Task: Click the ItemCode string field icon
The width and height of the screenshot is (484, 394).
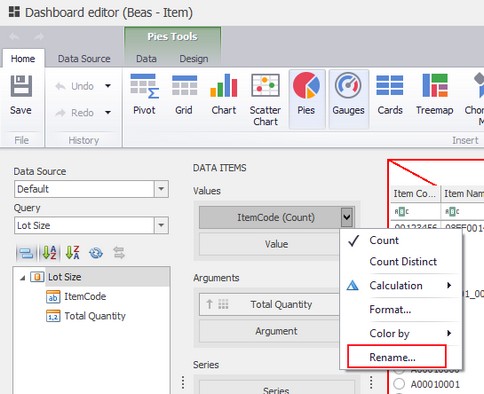Action: tap(53, 297)
